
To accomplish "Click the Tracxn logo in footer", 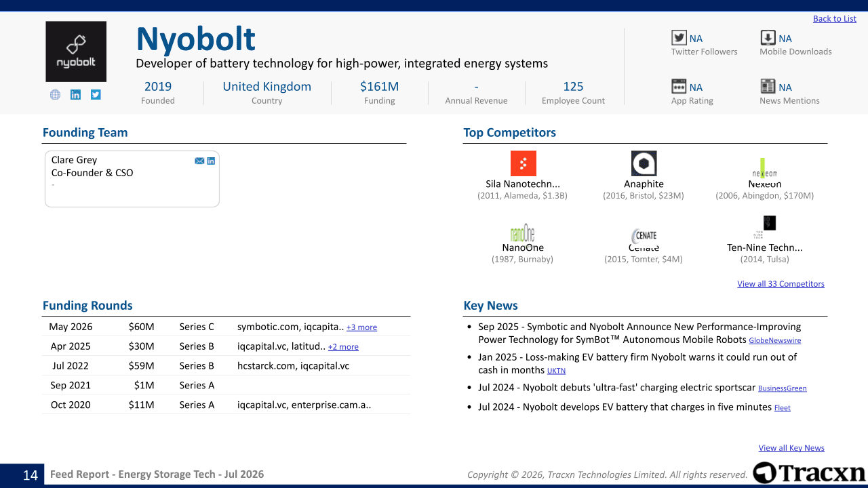I will click(x=809, y=472).
